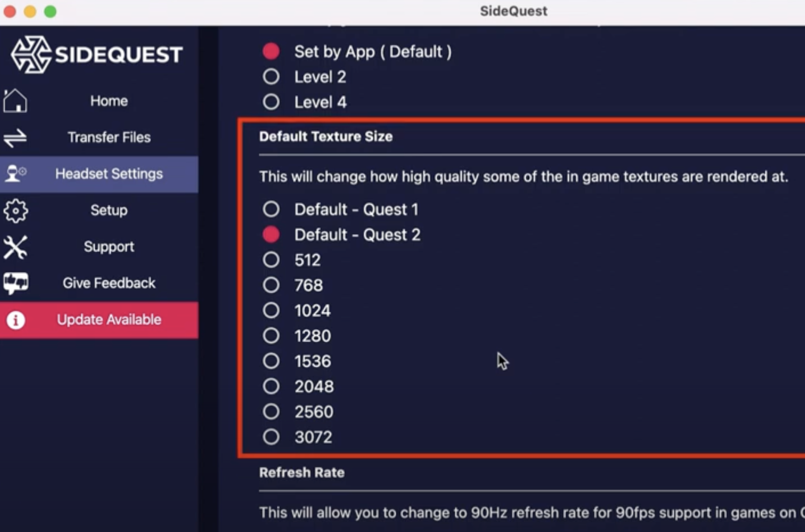Image resolution: width=805 pixels, height=532 pixels.
Task: Select Set by App ( Default )
Action: (x=271, y=51)
